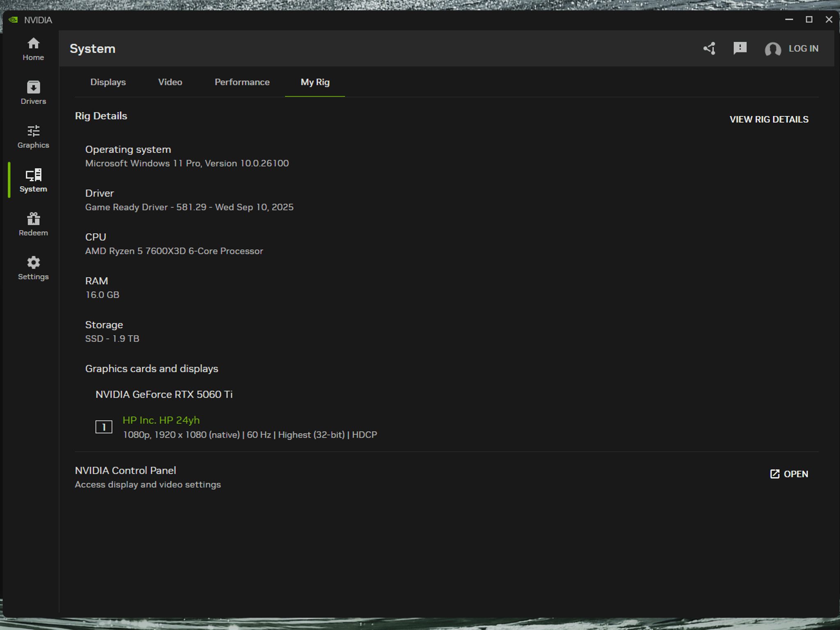This screenshot has height=630, width=840.
Task: Switch to the Video tab
Action: (170, 82)
